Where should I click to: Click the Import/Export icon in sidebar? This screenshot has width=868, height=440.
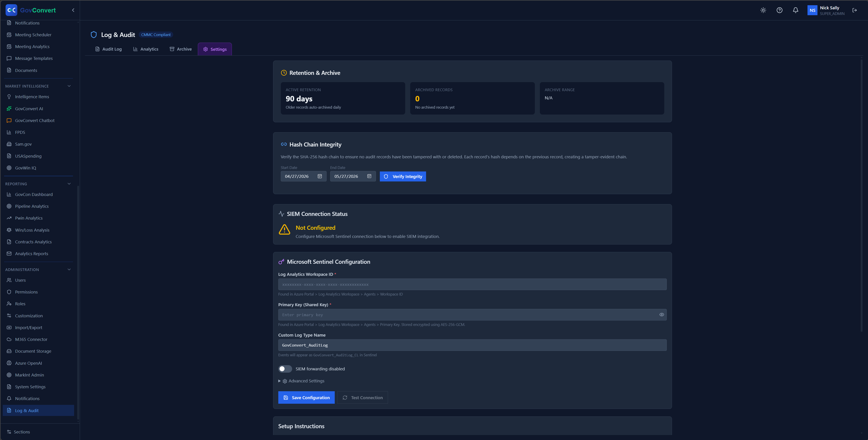[9, 327]
